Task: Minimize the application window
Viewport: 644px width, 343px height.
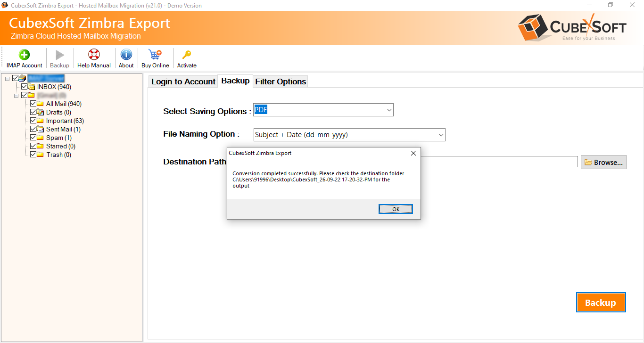Action: point(589,5)
